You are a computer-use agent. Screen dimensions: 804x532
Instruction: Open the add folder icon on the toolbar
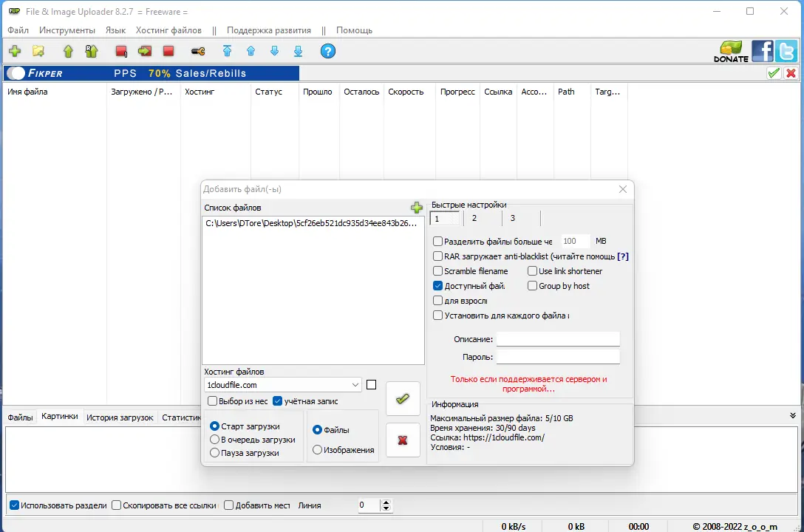click(38, 51)
